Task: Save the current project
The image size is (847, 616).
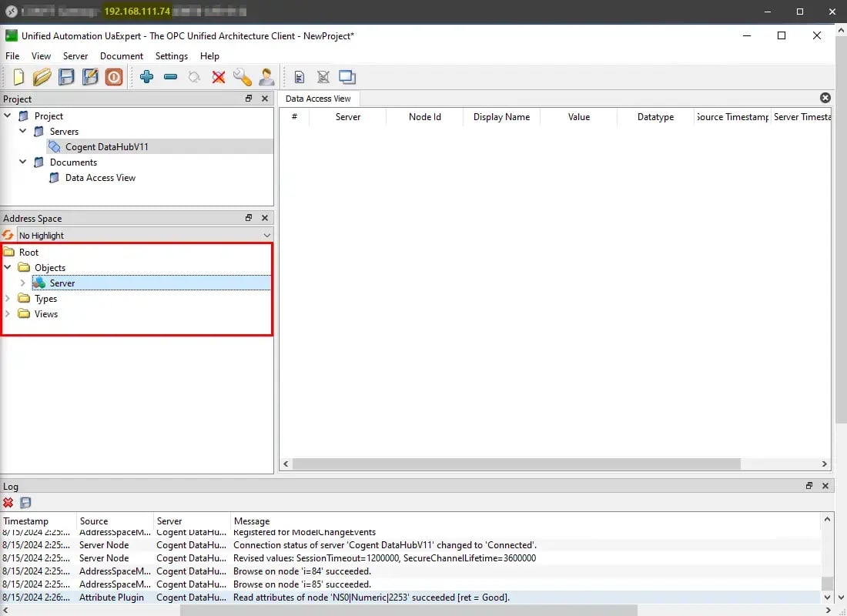Action: (x=66, y=77)
